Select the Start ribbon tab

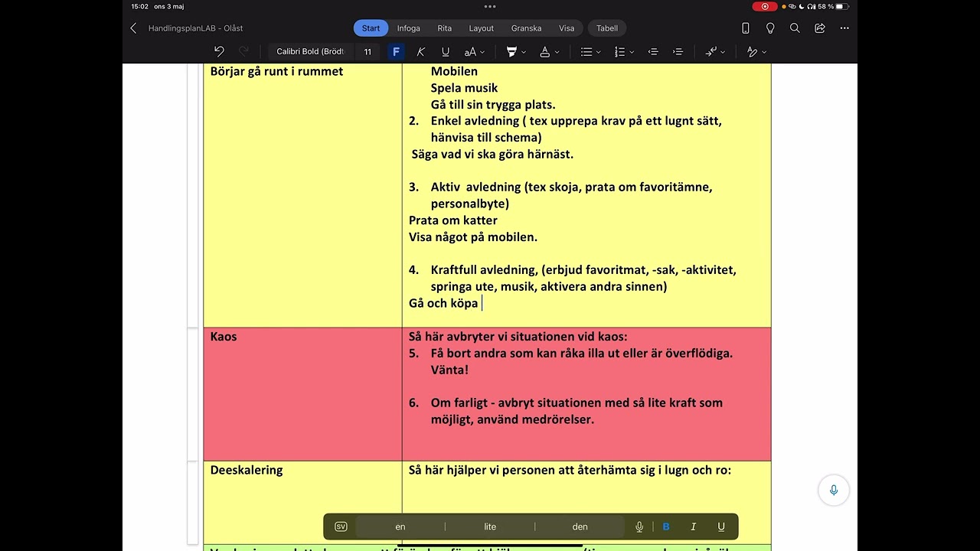371,28
